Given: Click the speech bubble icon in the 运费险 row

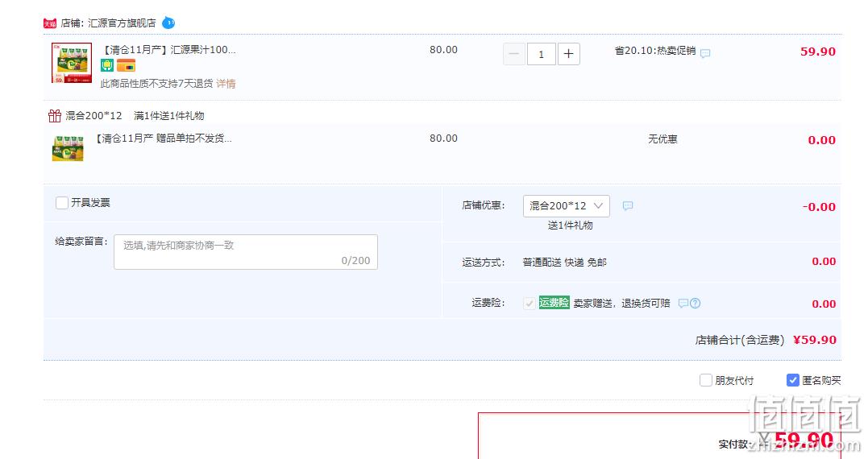Looking at the screenshot, I should [683, 303].
